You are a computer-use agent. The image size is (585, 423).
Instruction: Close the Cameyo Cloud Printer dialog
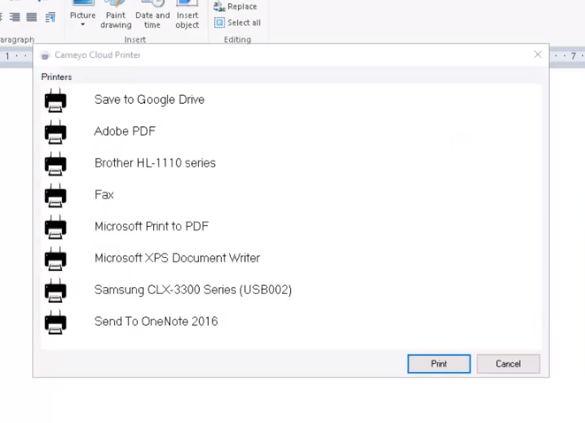pyautogui.click(x=538, y=55)
